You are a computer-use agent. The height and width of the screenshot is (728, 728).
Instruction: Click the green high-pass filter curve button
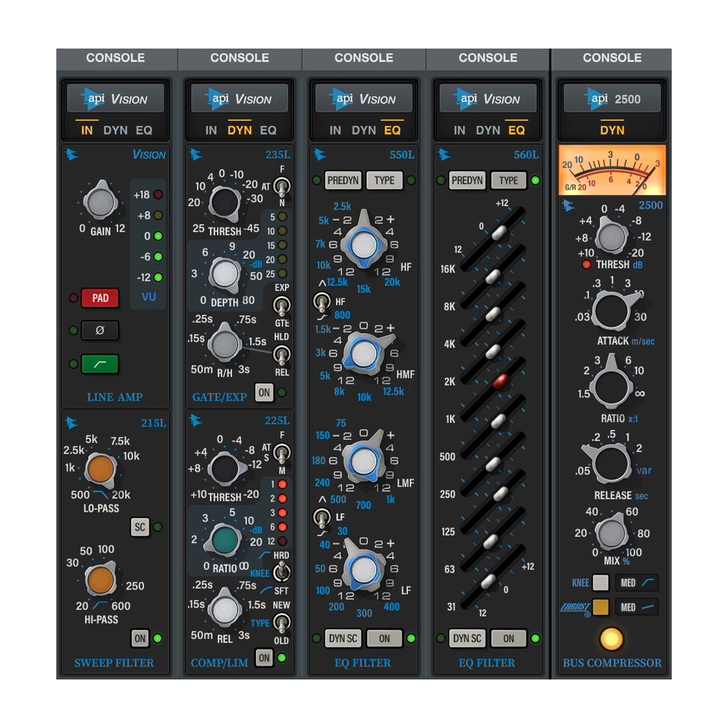(x=100, y=364)
